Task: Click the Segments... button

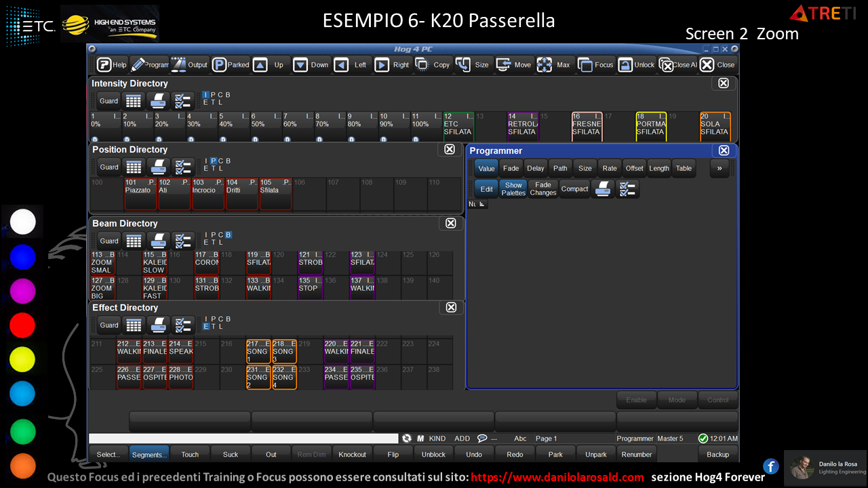Action: [149, 454]
